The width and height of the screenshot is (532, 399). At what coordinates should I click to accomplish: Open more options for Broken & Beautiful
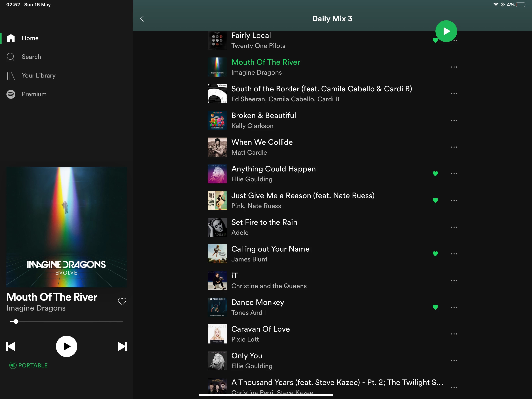(454, 120)
